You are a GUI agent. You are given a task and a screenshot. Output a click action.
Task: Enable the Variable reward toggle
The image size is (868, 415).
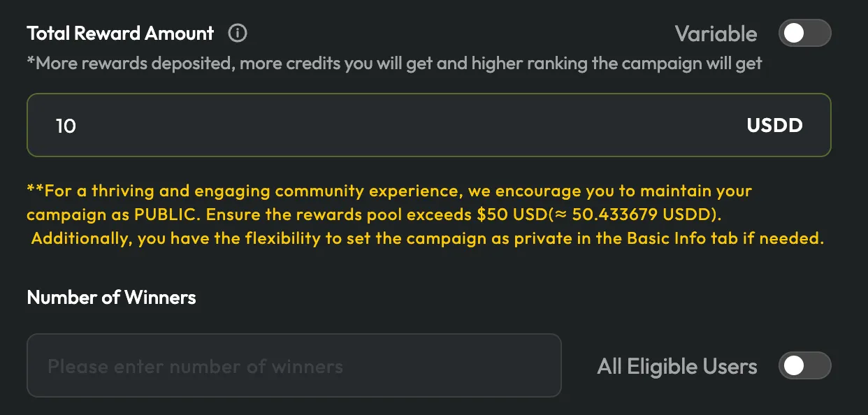tap(804, 34)
